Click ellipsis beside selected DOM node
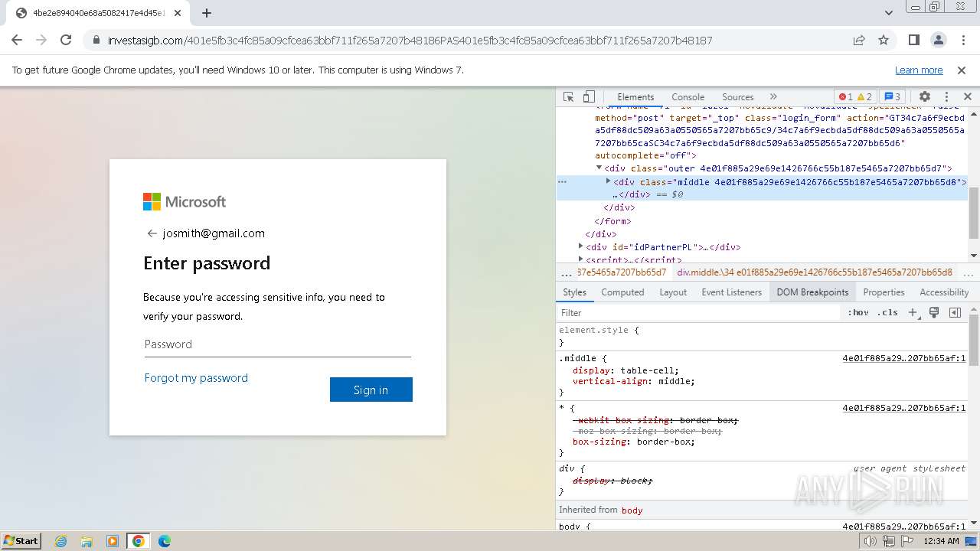Viewport: 980px width, 551px height. coord(562,182)
